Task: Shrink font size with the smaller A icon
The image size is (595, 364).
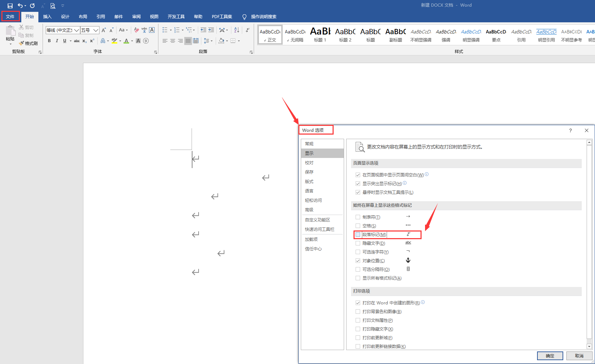Action: point(111,30)
